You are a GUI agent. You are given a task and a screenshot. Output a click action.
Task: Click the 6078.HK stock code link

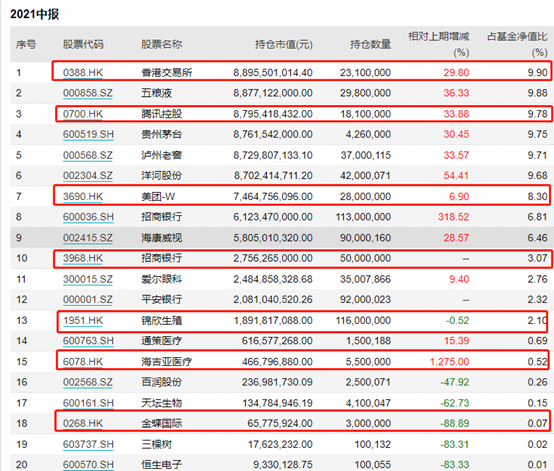click(83, 361)
